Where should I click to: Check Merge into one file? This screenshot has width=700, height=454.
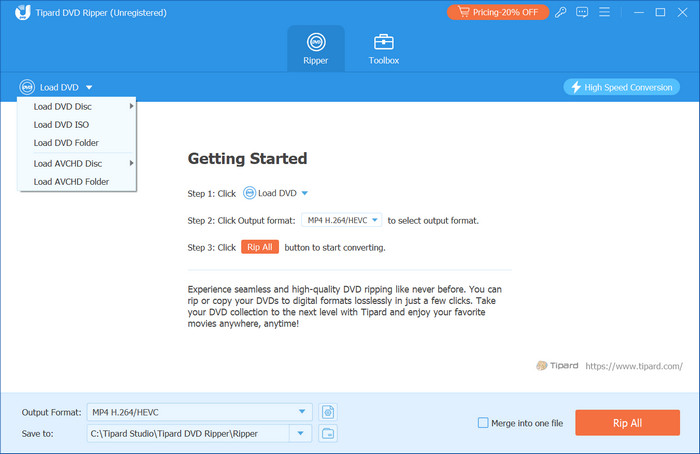tap(483, 423)
